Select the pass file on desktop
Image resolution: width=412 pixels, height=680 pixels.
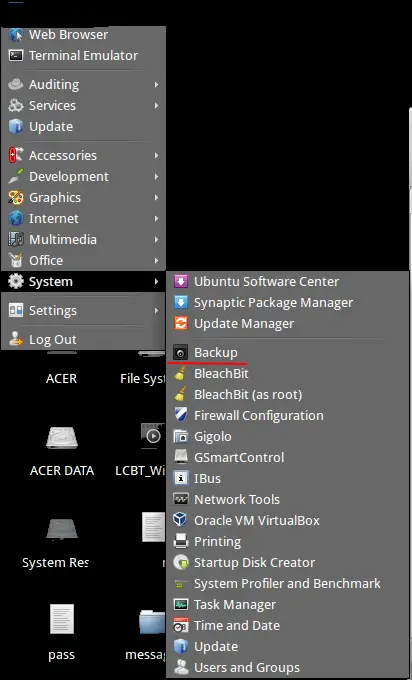[x=62, y=631]
